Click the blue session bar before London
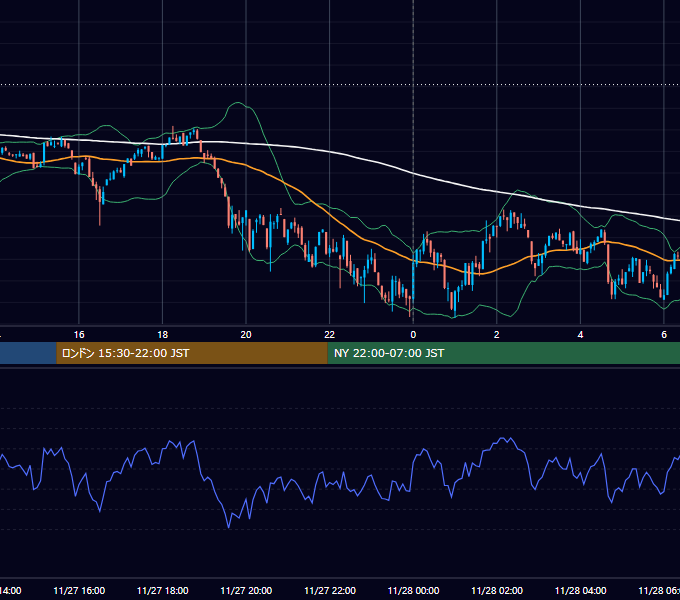The height and width of the screenshot is (600, 680). (28, 353)
